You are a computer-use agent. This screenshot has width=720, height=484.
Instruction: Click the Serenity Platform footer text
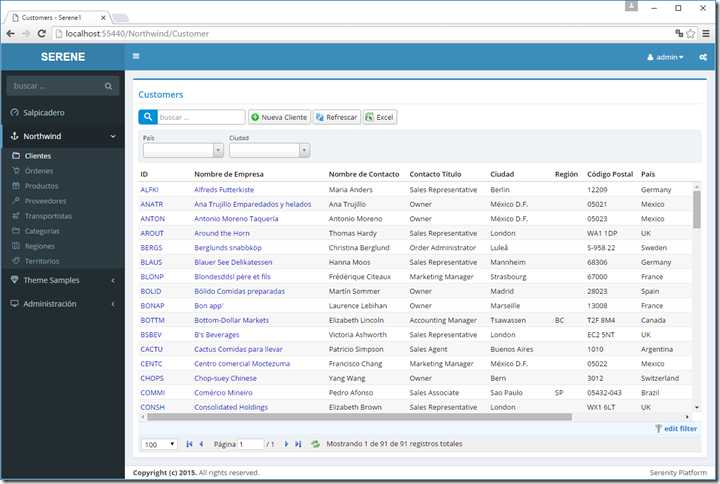678,473
